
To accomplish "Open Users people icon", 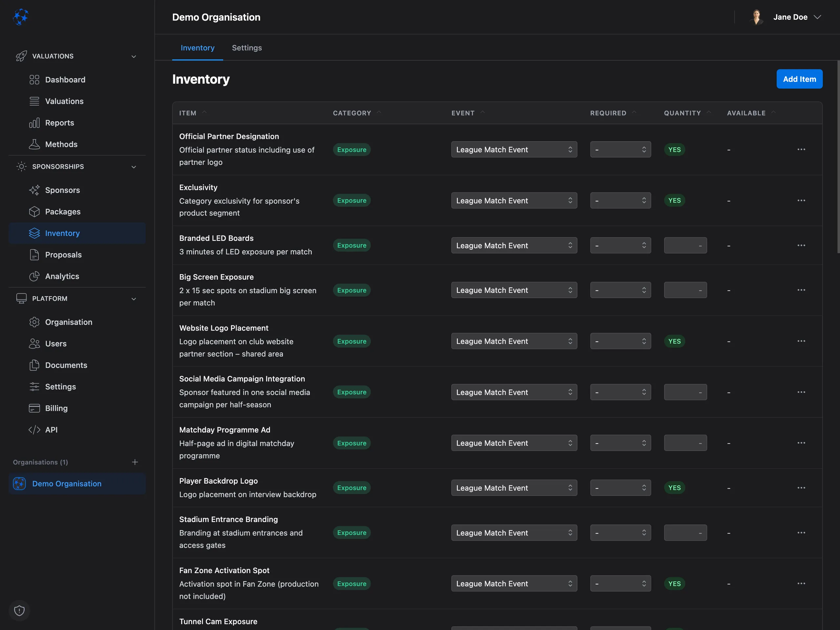I will [34, 343].
